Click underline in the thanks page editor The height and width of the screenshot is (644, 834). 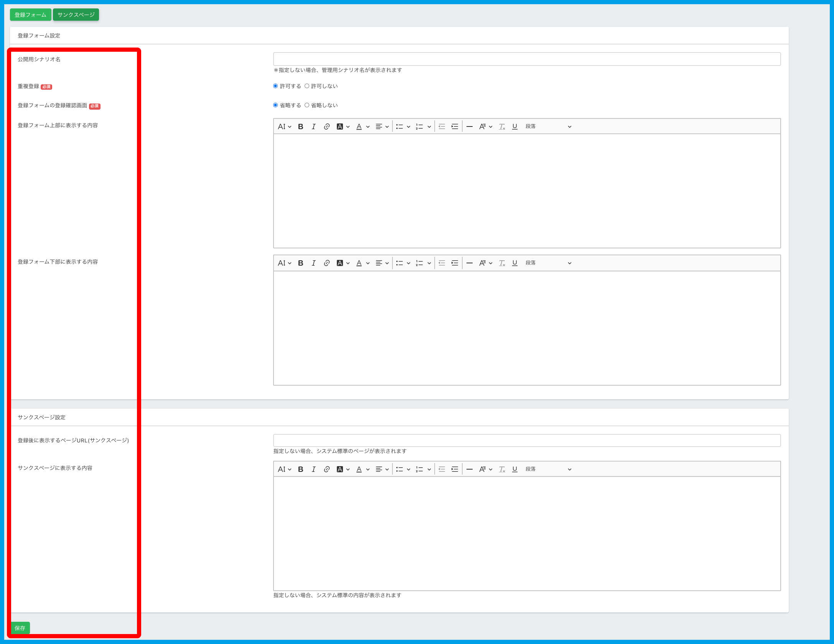pyautogui.click(x=515, y=469)
